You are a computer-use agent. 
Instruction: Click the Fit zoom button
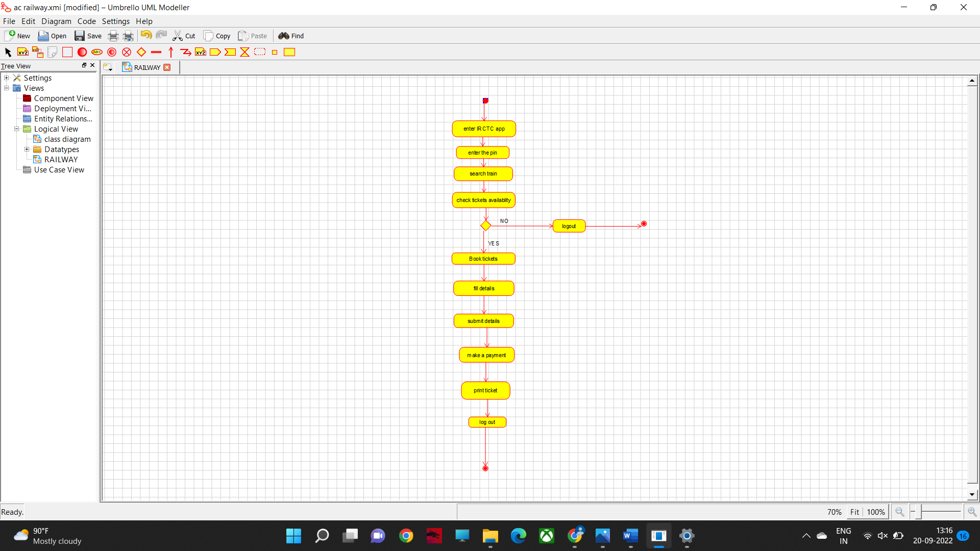(854, 512)
